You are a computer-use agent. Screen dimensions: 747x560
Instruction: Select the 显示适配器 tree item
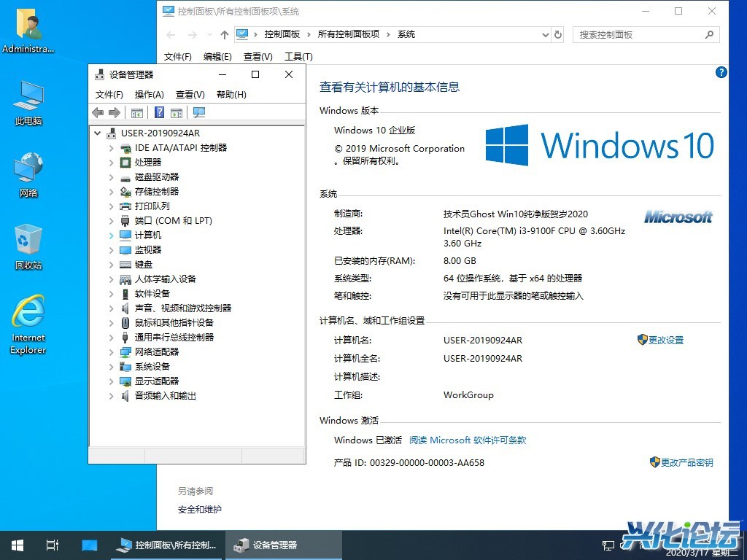point(156,381)
